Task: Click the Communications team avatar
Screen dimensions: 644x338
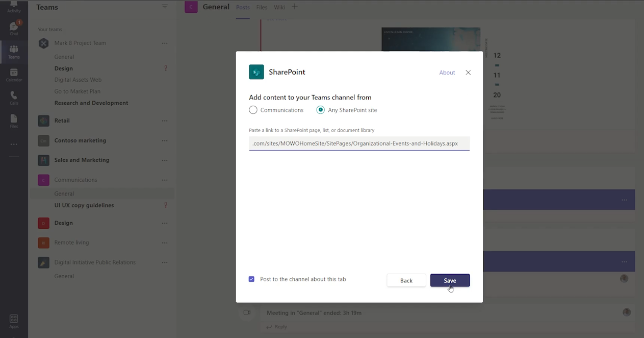Action: [x=44, y=180]
